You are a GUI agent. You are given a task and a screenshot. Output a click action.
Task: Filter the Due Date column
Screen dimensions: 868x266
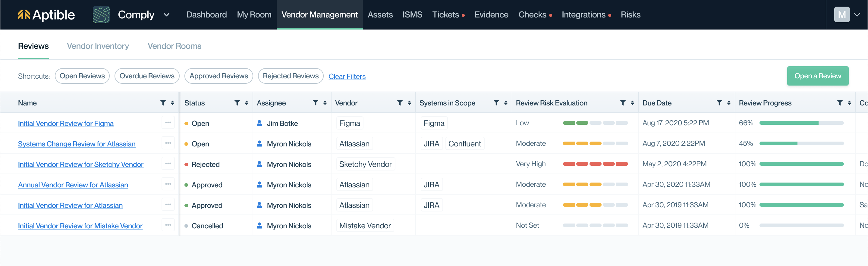[x=719, y=103]
